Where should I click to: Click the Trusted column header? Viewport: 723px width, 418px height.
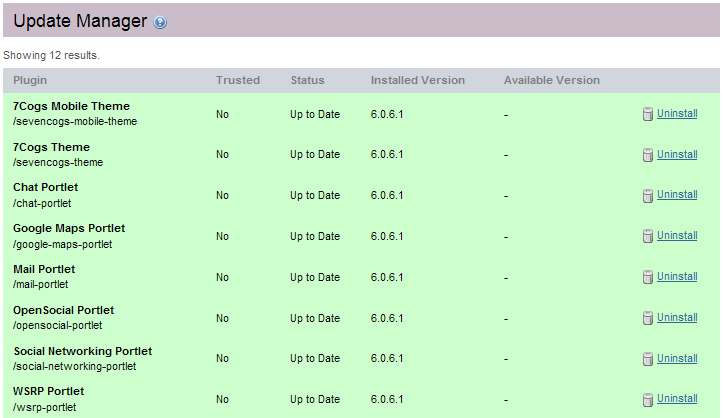[238, 80]
